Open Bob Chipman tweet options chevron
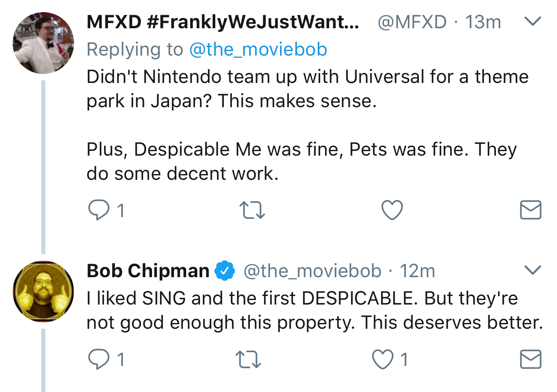557x392 pixels. (533, 270)
